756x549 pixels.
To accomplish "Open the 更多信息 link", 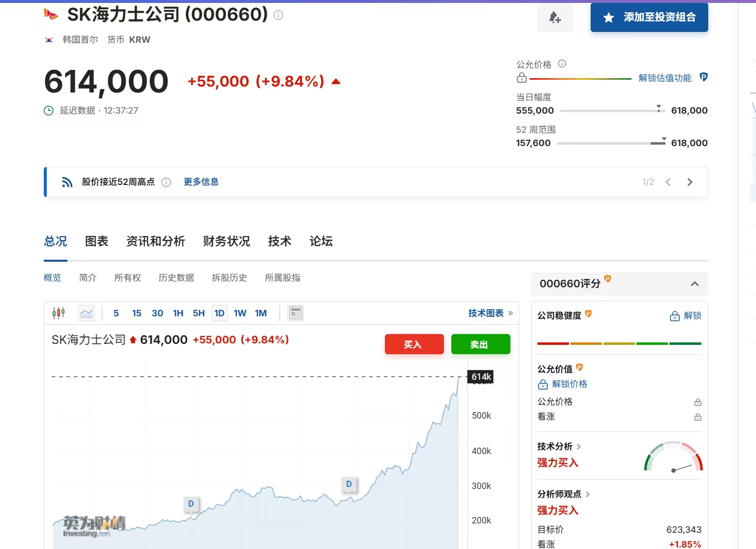I will 201,182.
